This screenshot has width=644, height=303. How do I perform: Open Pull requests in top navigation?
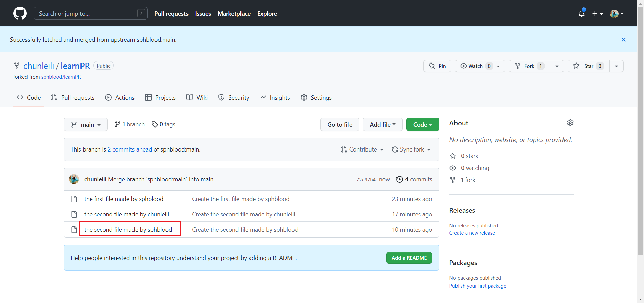pos(171,14)
